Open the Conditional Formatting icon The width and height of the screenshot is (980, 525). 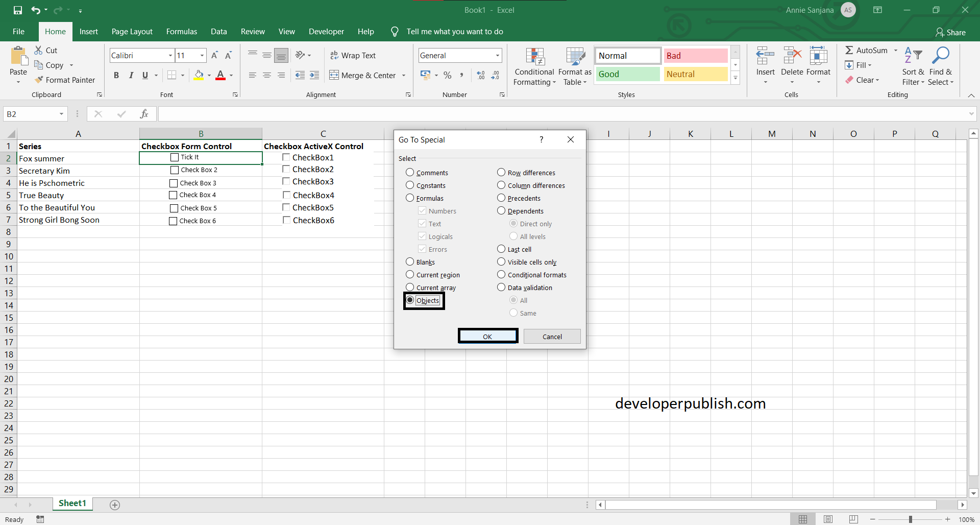pyautogui.click(x=534, y=57)
